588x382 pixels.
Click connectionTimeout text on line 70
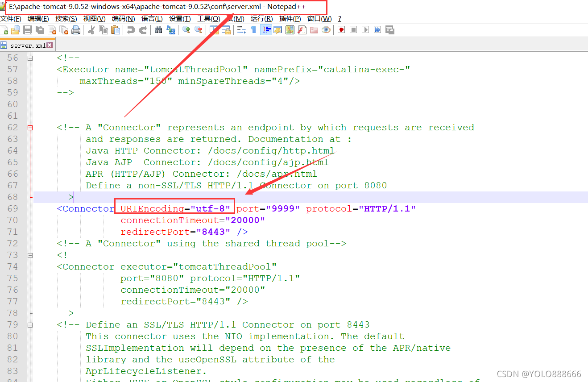[x=170, y=220]
